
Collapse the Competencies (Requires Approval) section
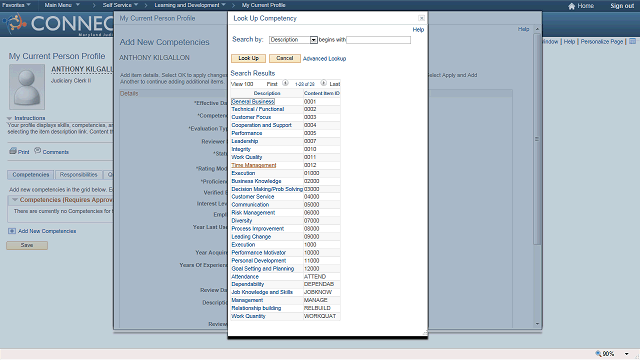[15, 200]
